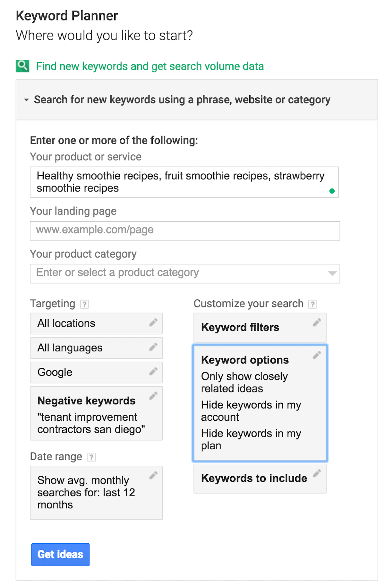Click the help icon next to Targeting
This screenshot has width=385, height=588.
(84, 304)
